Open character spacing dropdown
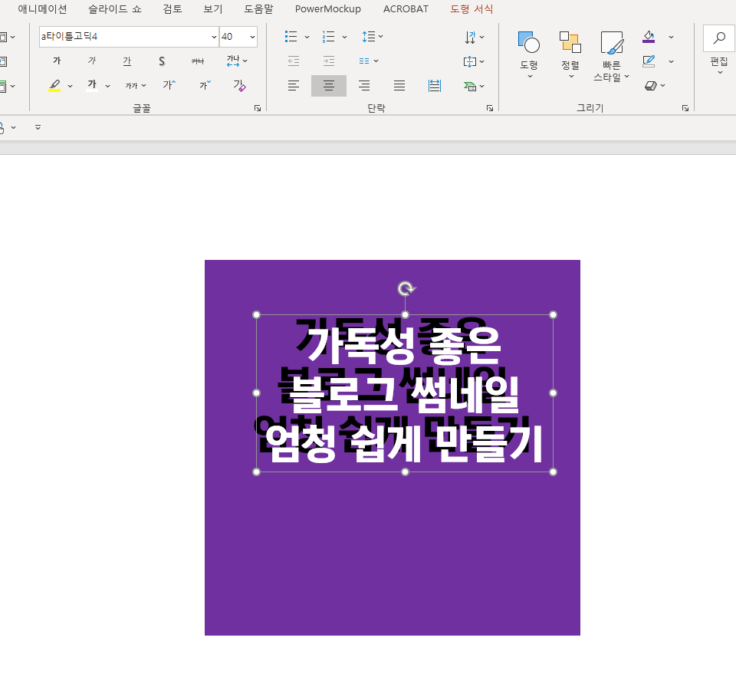 [x=237, y=61]
